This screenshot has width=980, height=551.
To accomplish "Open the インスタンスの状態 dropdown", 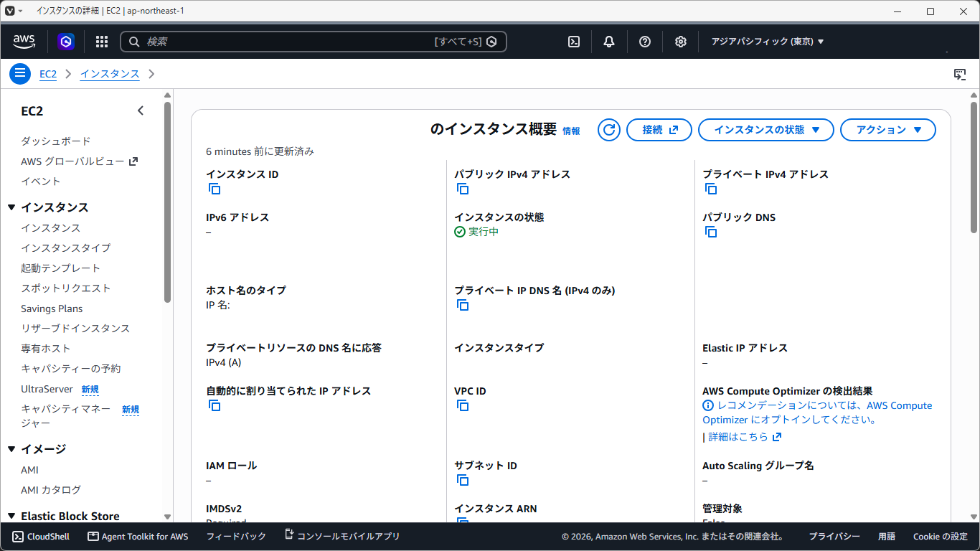I will coord(766,130).
